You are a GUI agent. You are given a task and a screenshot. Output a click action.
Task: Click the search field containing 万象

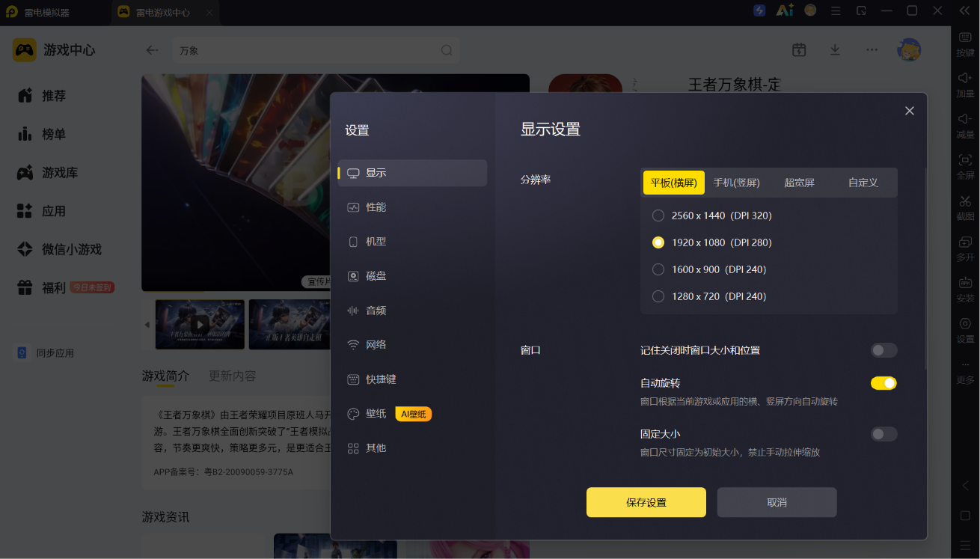point(316,50)
